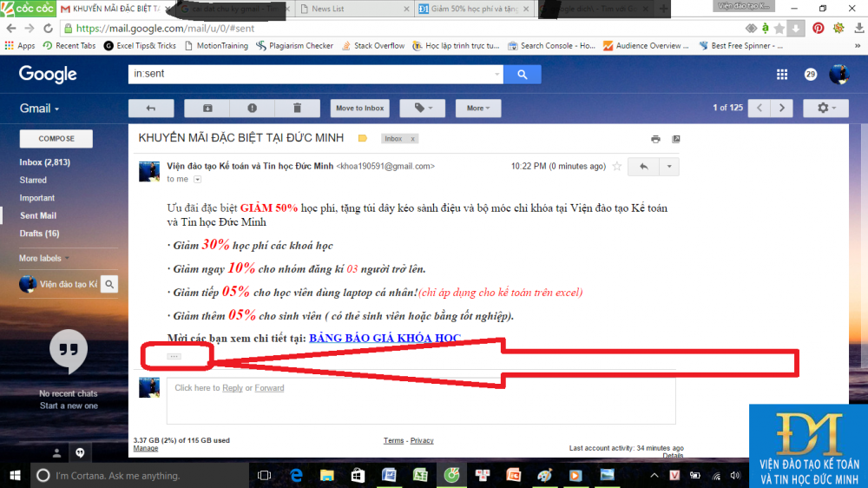Open Gmail settings gear menu
This screenshot has height=488, width=868.
(x=826, y=108)
